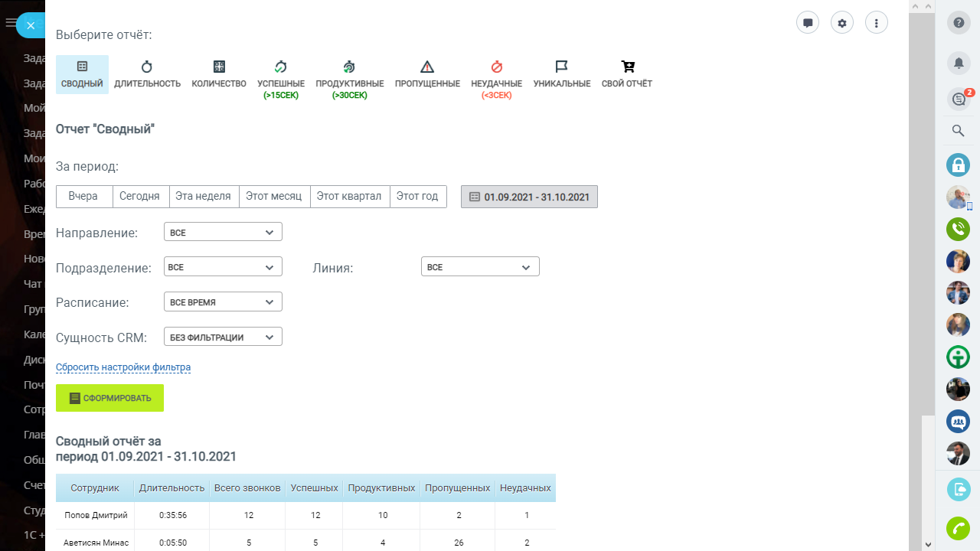Switch to the Уникальные report
Screen dimensions: 980x551
pyautogui.click(x=562, y=74)
